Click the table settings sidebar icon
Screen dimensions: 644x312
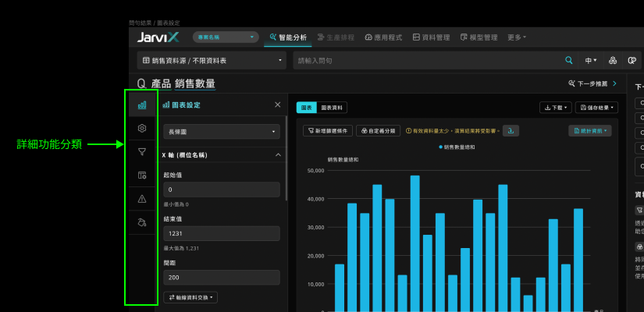(142, 175)
